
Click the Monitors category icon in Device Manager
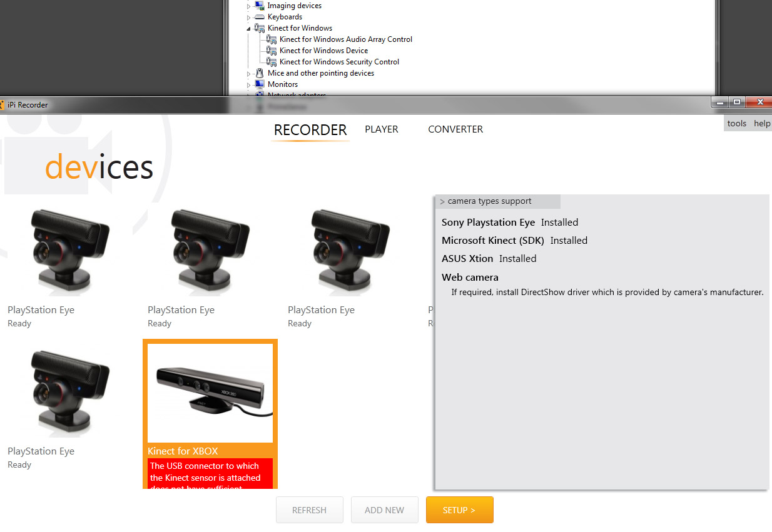259,84
